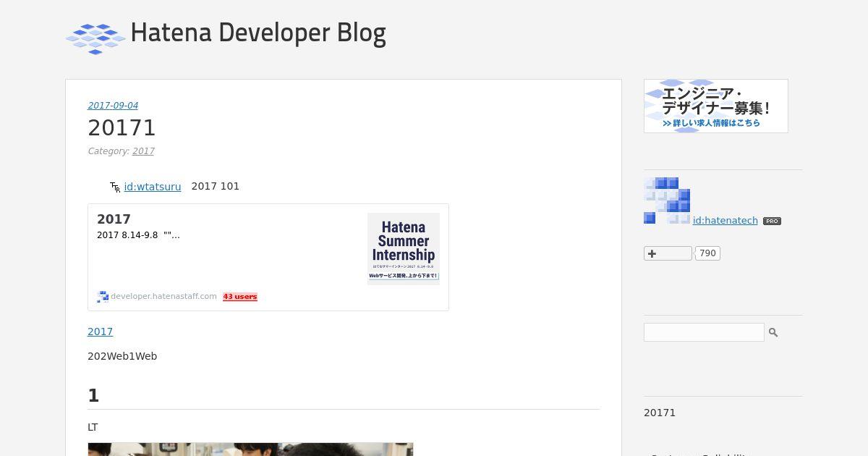The height and width of the screenshot is (456, 868).
Task: Open the 2017 category link
Action: (143, 151)
